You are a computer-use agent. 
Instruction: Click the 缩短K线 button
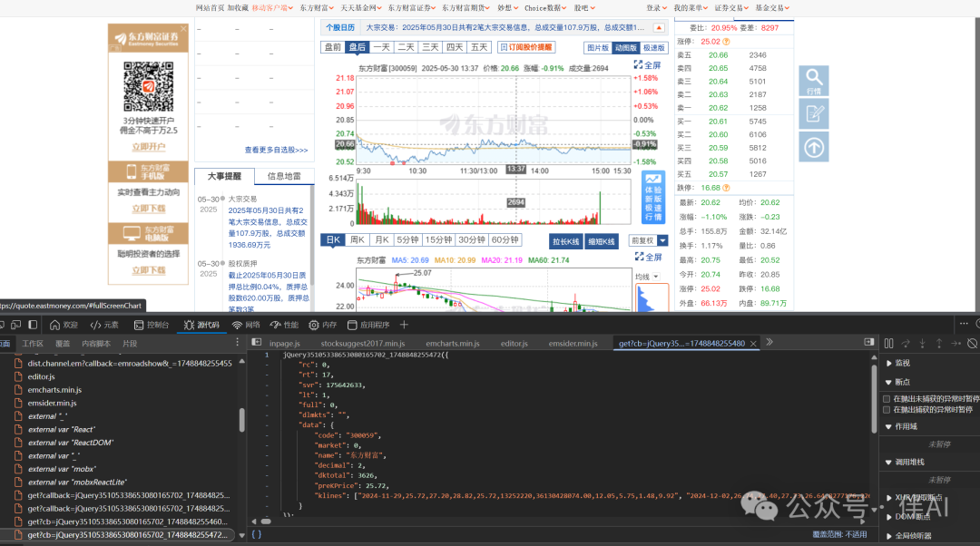tap(602, 241)
